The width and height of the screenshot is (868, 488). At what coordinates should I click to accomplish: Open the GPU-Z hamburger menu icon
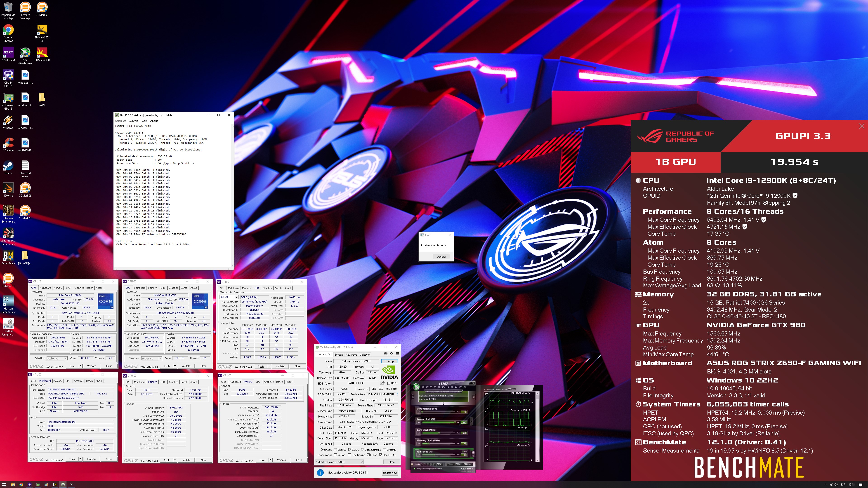[x=397, y=353]
